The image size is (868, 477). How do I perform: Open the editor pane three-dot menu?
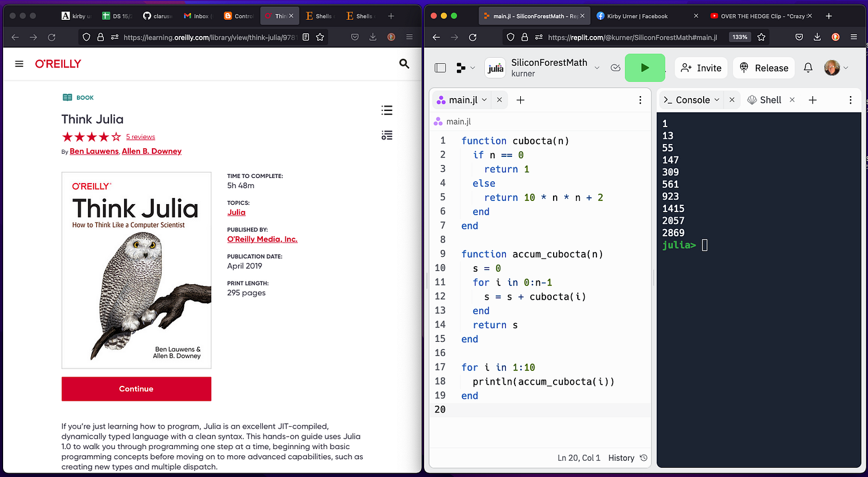[640, 100]
